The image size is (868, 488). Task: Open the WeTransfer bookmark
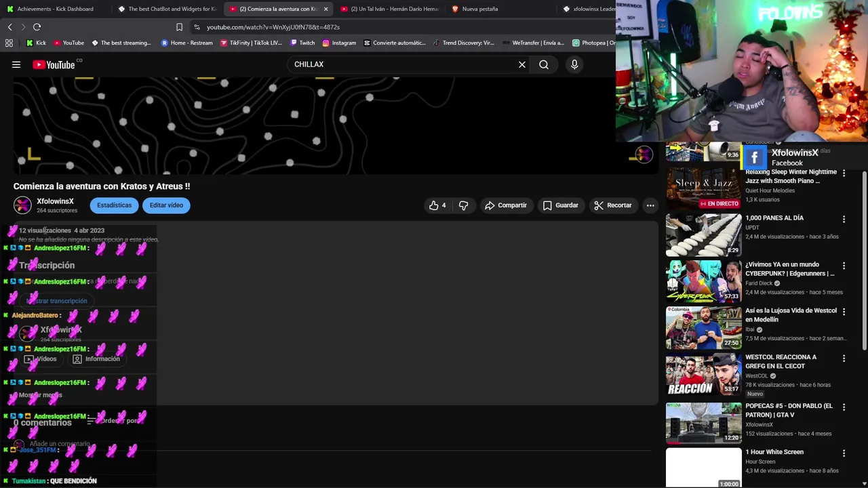[533, 43]
